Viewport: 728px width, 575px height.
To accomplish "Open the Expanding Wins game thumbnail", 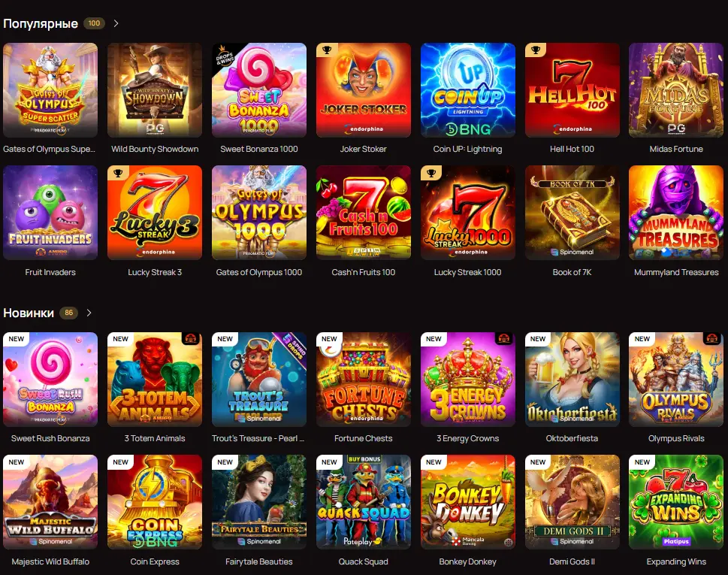I will point(676,502).
